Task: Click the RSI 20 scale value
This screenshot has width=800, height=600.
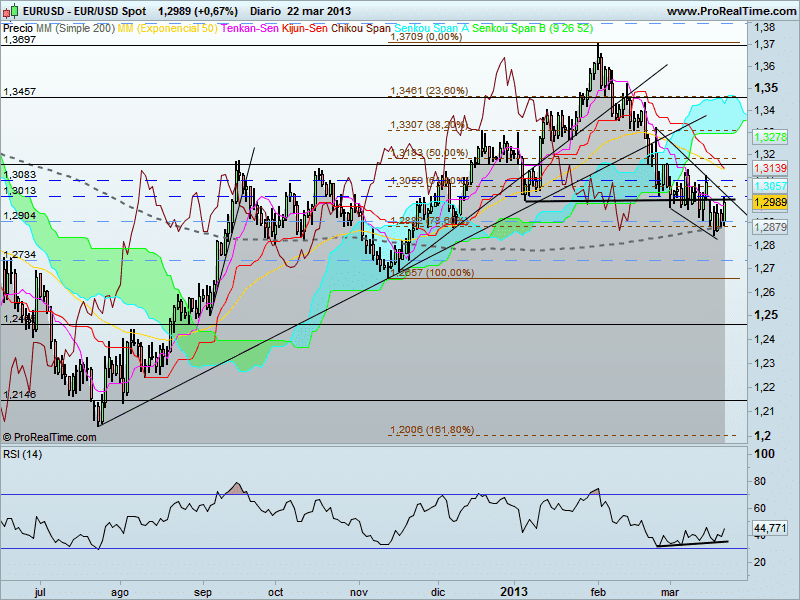Action: point(760,562)
